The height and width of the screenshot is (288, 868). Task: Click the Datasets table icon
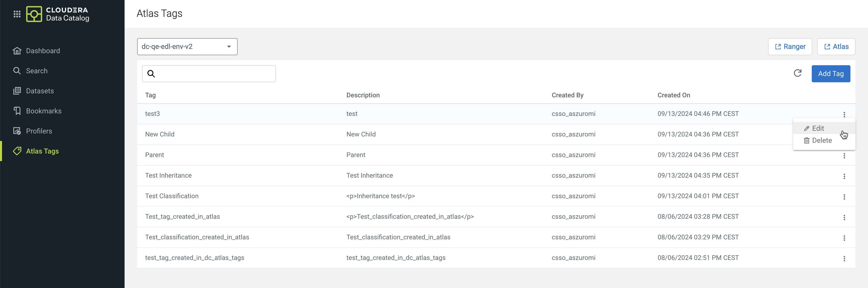(17, 91)
